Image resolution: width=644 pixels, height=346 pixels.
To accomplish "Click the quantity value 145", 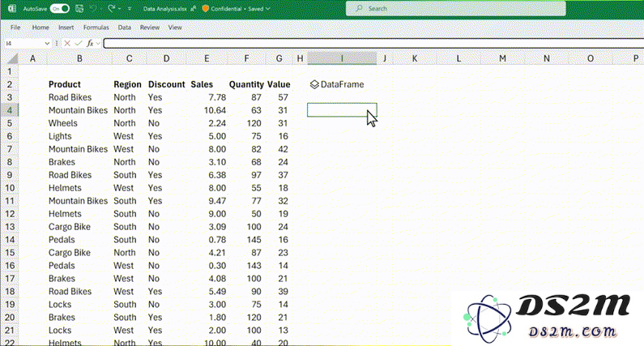I will [254, 240].
